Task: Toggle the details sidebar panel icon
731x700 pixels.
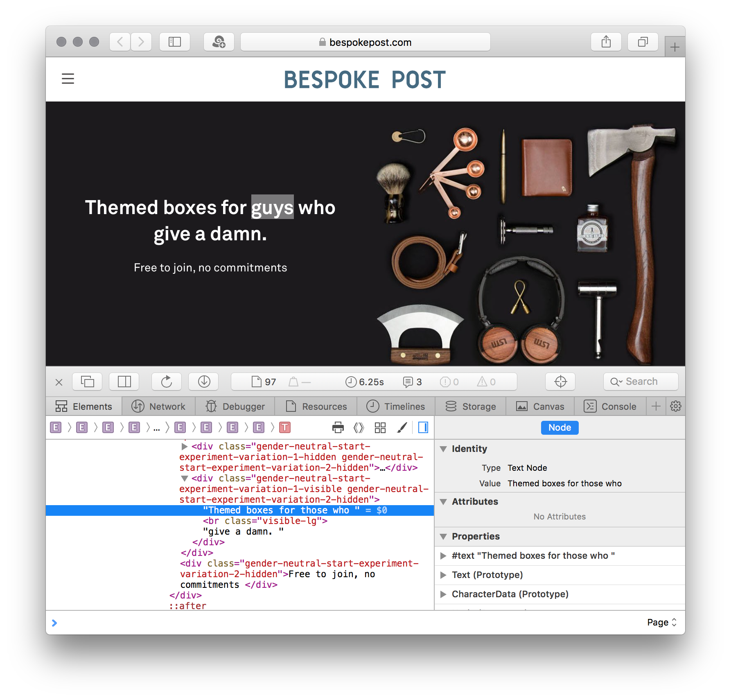Action: pyautogui.click(x=423, y=428)
